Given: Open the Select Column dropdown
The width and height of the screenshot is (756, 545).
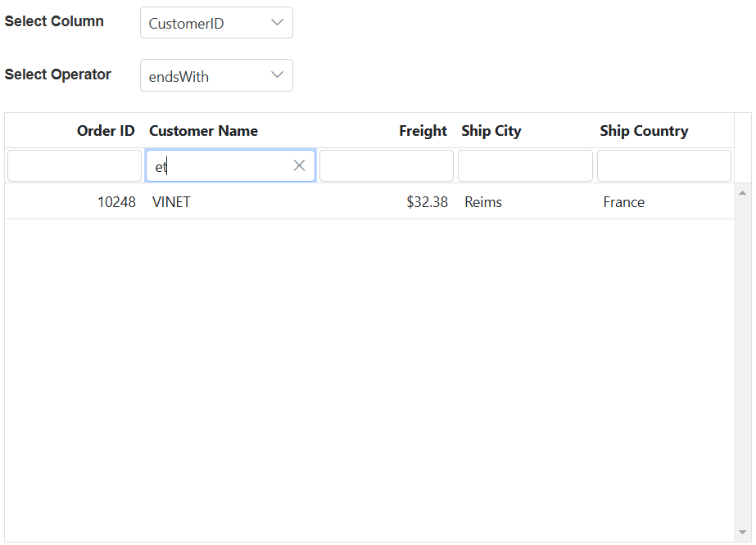Looking at the screenshot, I should (x=216, y=23).
